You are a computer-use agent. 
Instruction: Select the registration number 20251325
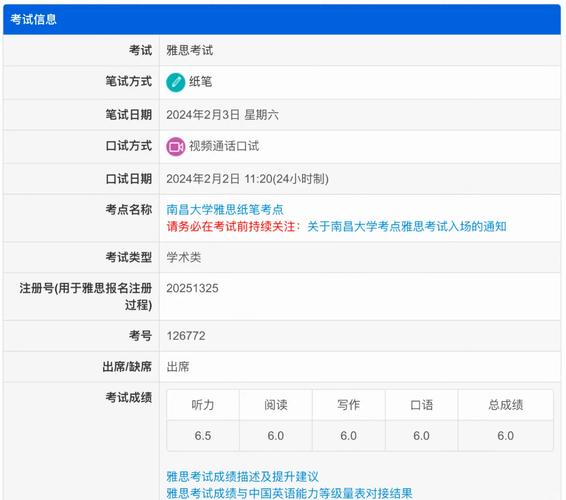tap(192, 288)
